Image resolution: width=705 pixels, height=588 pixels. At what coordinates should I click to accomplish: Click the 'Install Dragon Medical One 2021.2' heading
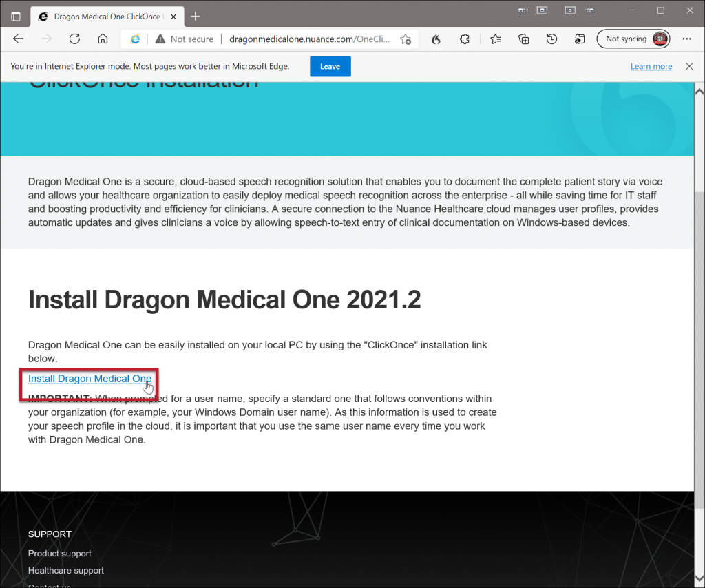click(225, 300)
